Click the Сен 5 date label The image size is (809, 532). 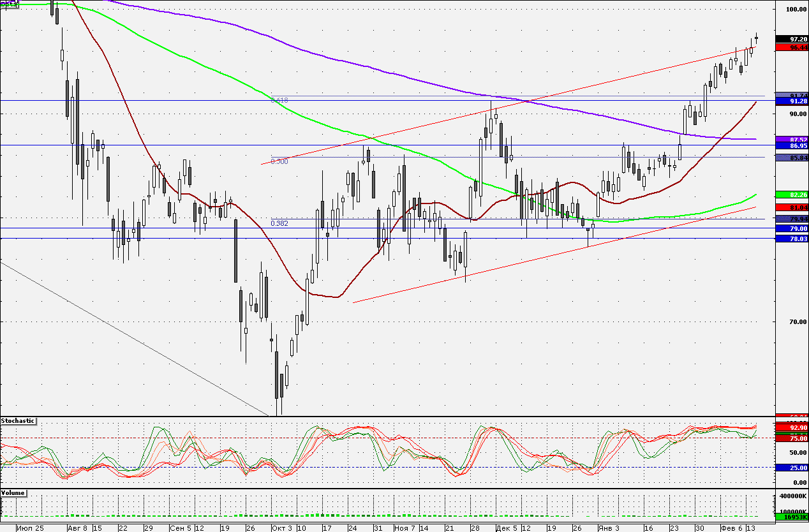point(181,528)
